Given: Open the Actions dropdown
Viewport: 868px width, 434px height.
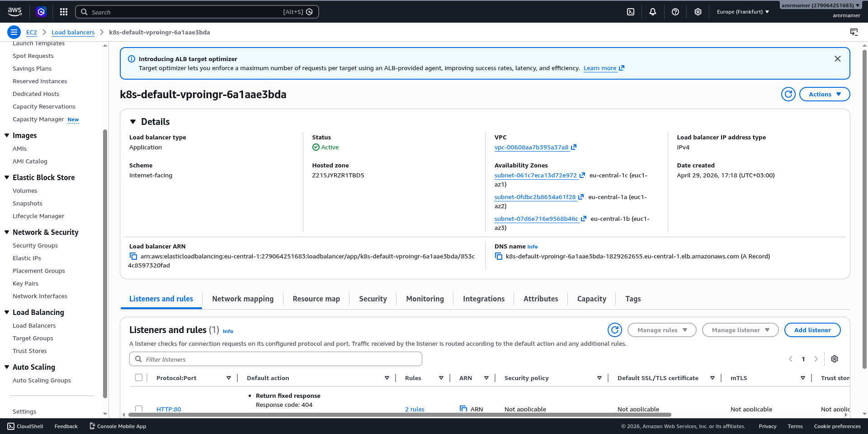Looking at the screenshot, I should coord(825,94).
